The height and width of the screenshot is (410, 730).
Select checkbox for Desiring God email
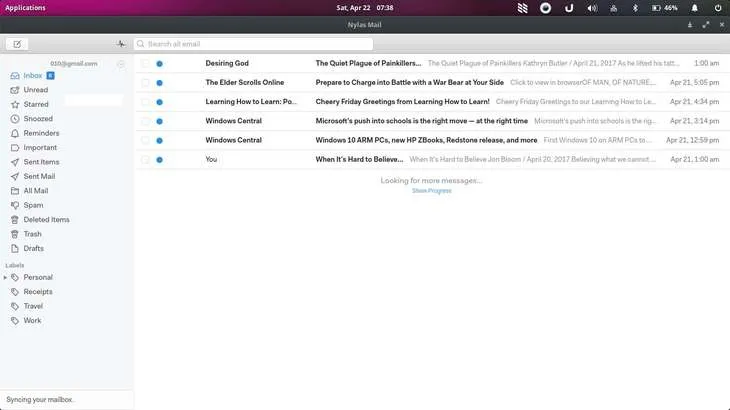145,64
